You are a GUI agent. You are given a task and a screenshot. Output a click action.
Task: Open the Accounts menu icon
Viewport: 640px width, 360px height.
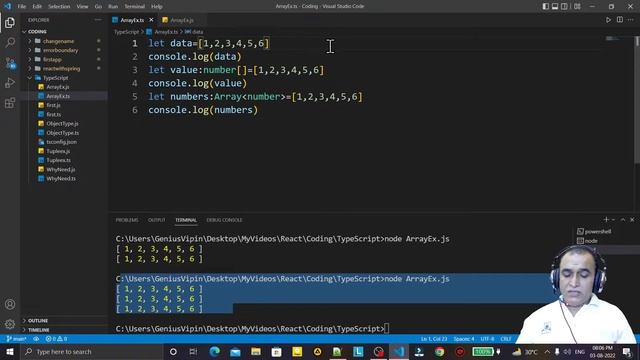click(x=10, y=304)
